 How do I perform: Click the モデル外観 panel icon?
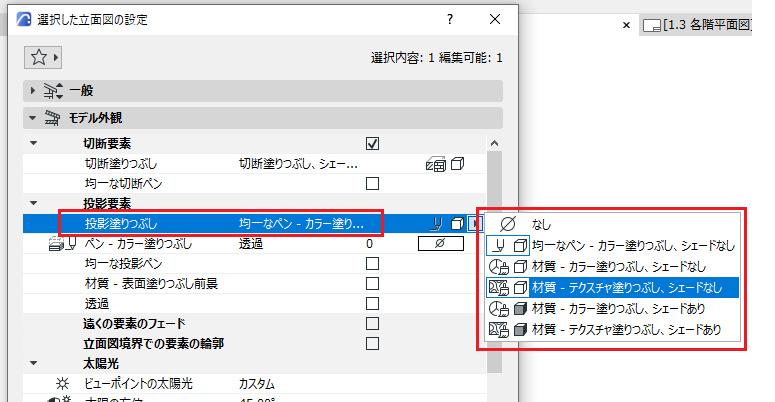(x=52, y=118)
